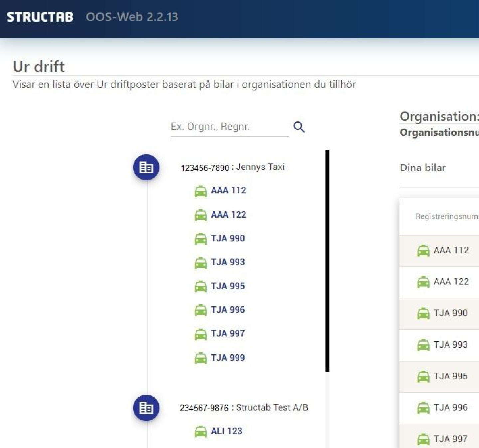Click the STRUCTAB logo in header
This screenshot has height=448, width=479.
click(40, 17)
